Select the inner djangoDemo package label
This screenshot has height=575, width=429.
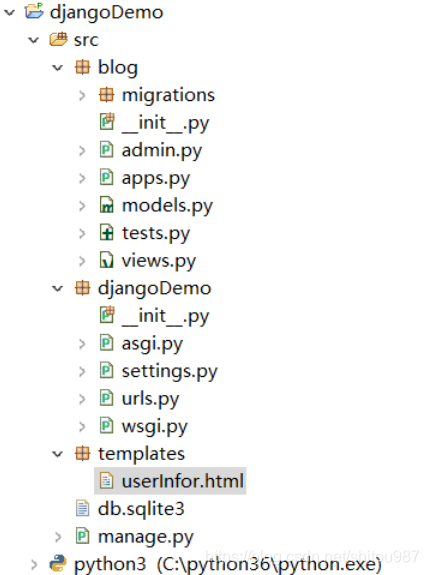click(x=154, y=289)
